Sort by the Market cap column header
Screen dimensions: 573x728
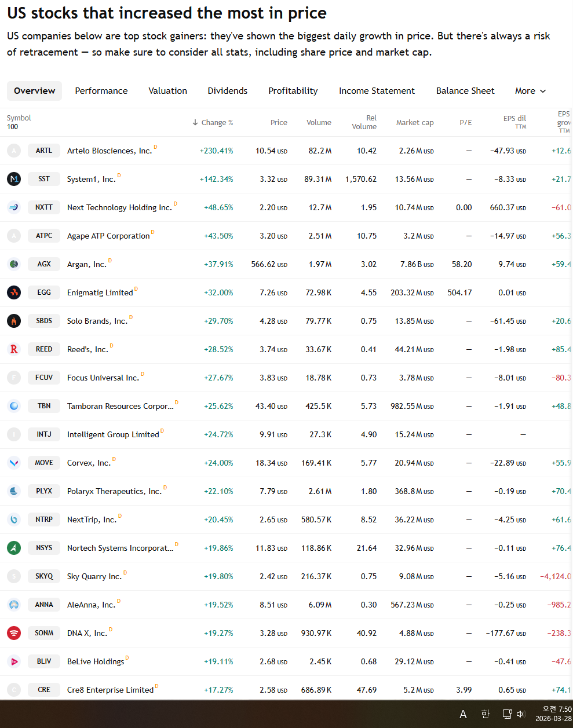[415, 122]
